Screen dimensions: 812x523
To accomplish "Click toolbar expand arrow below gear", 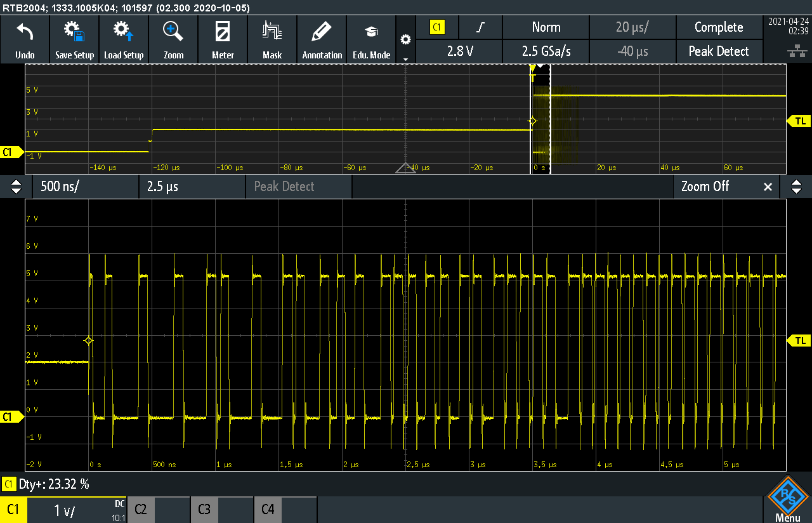I will [x=405, y=58].
